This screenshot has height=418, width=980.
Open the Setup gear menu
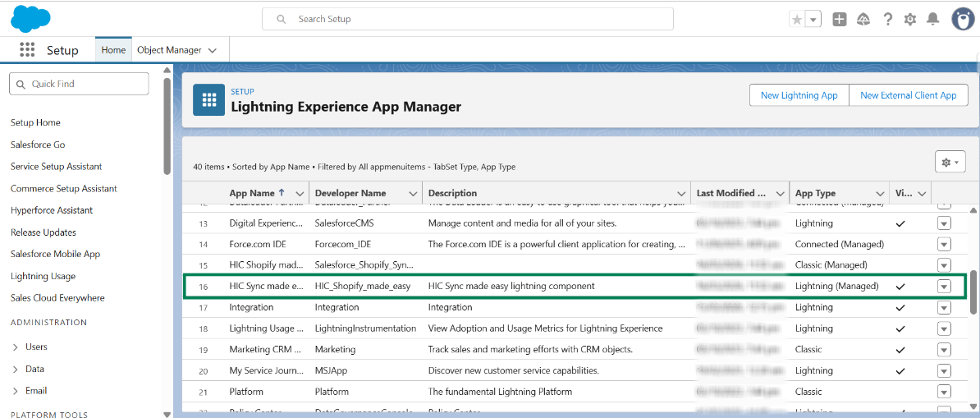[x=909, y=20]
